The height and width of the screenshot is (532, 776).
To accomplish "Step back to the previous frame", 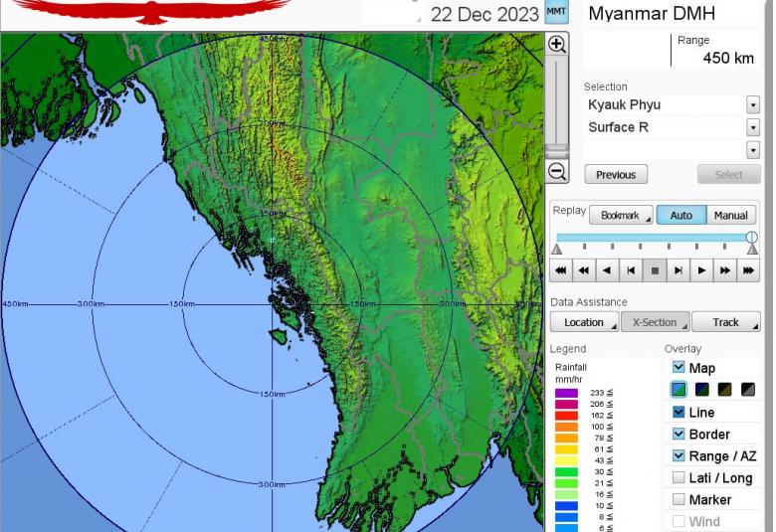I will 631,269.
